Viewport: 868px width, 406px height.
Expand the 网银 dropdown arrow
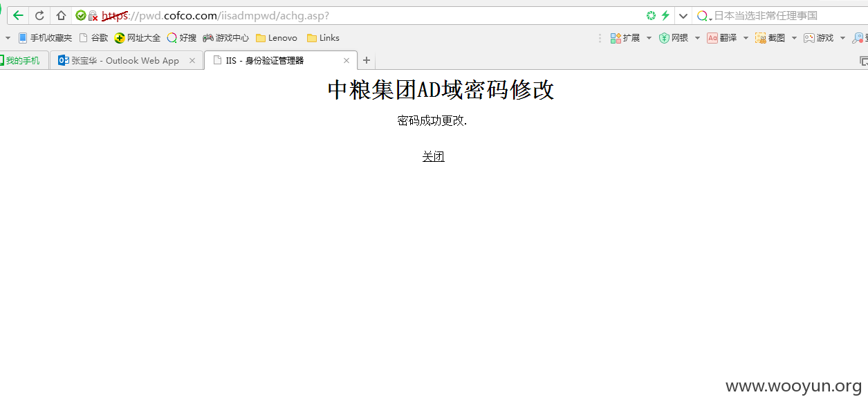[697, 38]
